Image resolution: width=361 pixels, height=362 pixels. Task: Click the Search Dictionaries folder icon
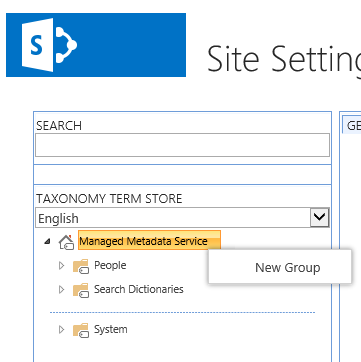point(81,290)
